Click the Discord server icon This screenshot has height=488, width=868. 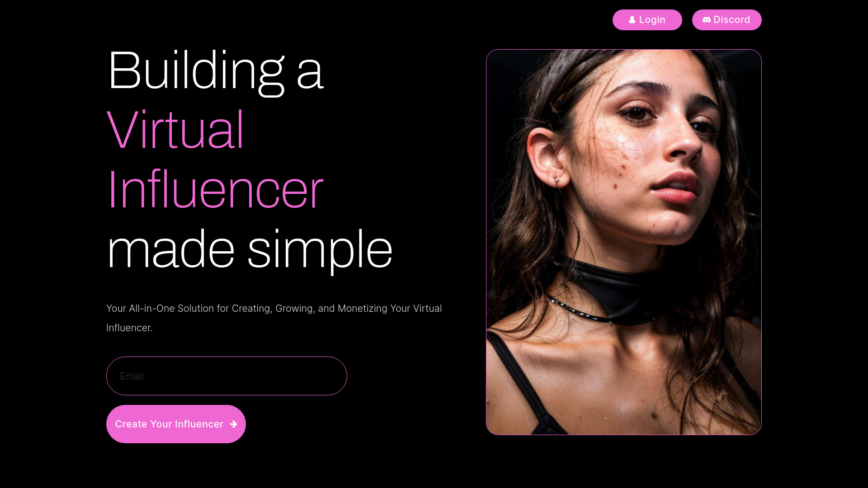click(x=706, y=20)
